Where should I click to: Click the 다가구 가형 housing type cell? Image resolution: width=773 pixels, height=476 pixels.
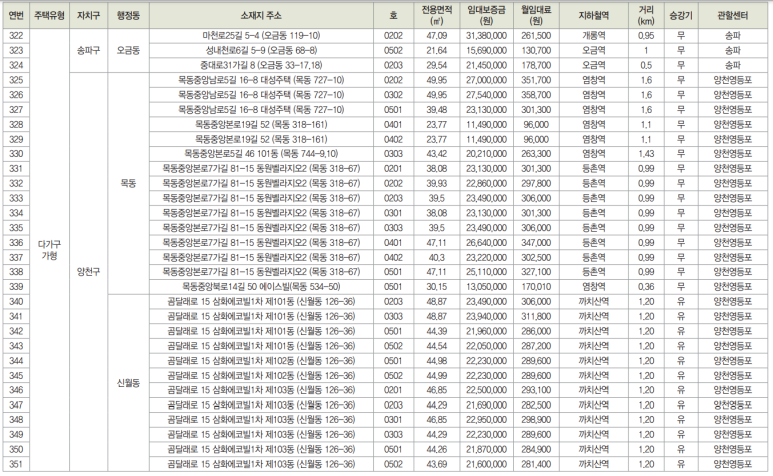click(49, 250)
